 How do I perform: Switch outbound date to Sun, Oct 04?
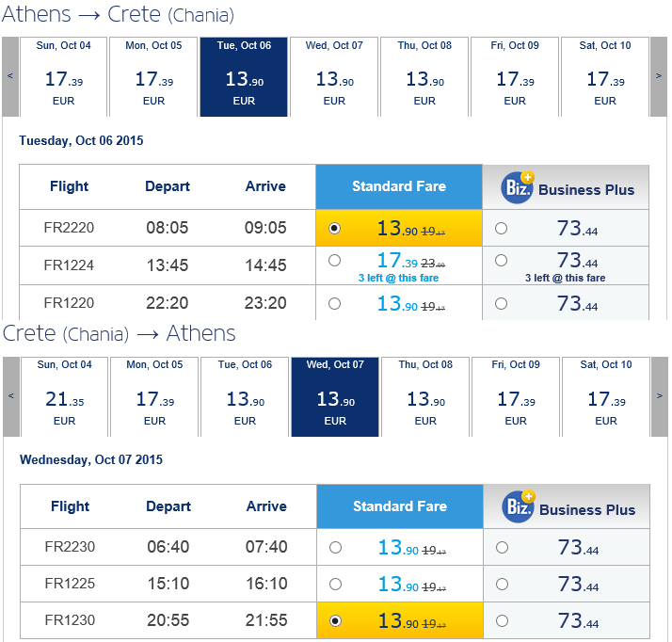click(63, 76)
